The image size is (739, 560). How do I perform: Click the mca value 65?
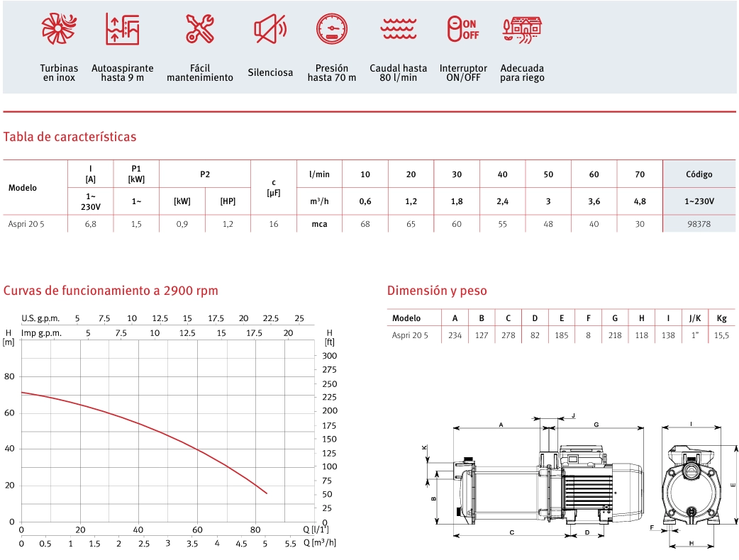(x=411, y=224)
